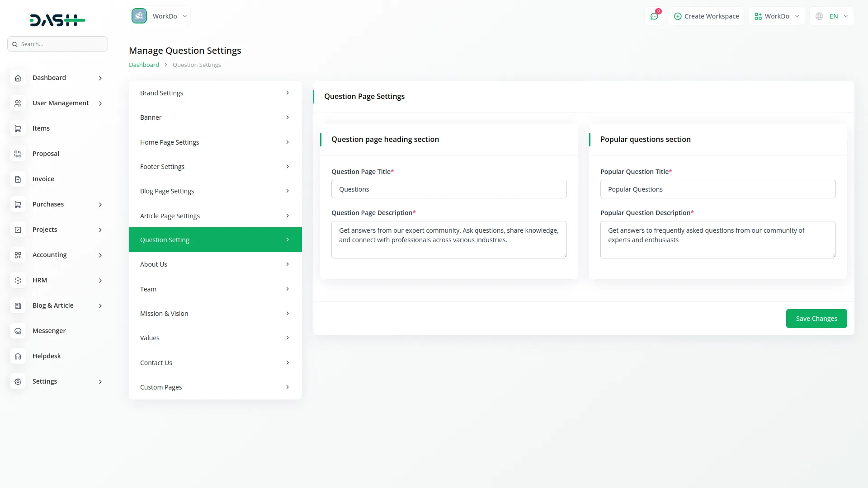Viewport: 868px width, 488px height.
Task: Click the Save Changes button
Action: pos(816,319)
